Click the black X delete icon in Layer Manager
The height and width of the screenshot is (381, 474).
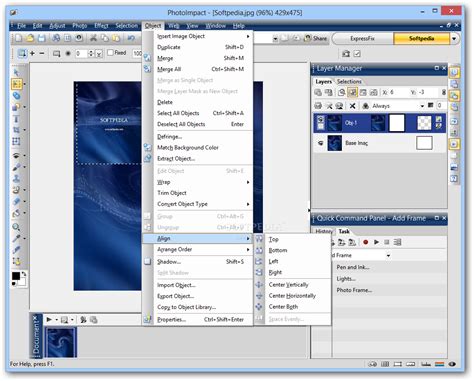[352, 106]
